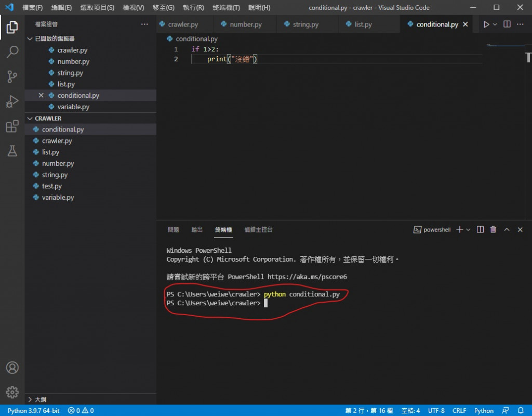Open crawler.py in open editors list

click(x=90, y=50)
